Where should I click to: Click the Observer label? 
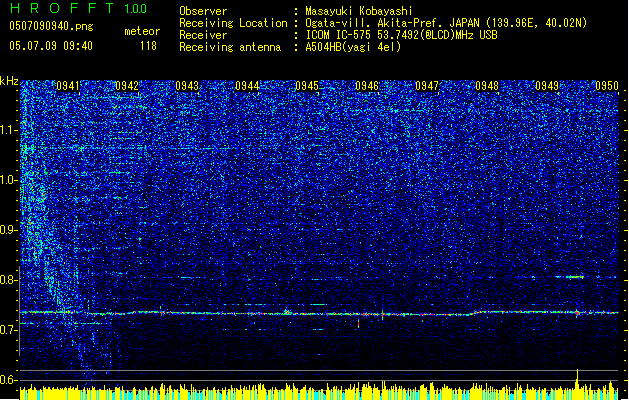coord(203,11)
